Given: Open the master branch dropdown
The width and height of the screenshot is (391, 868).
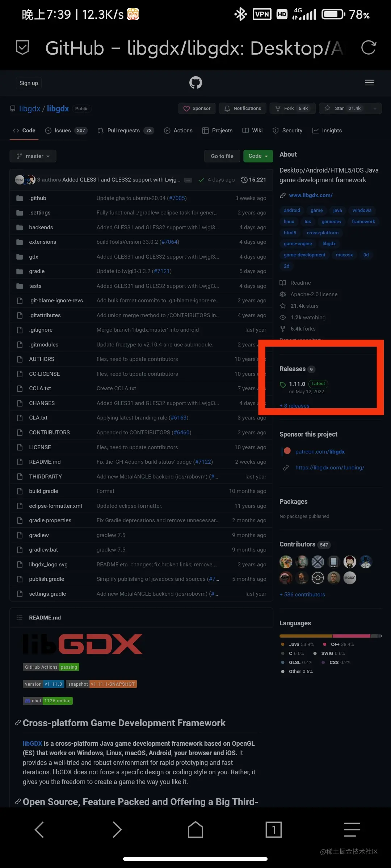Looking at the screenshot, I should click(x=33, y=156).
